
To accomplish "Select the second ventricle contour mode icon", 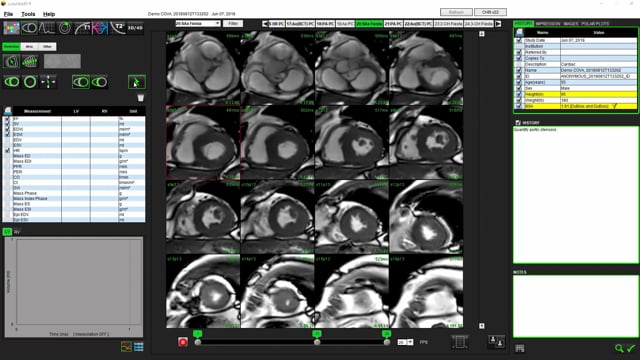I will coord(99,82).
